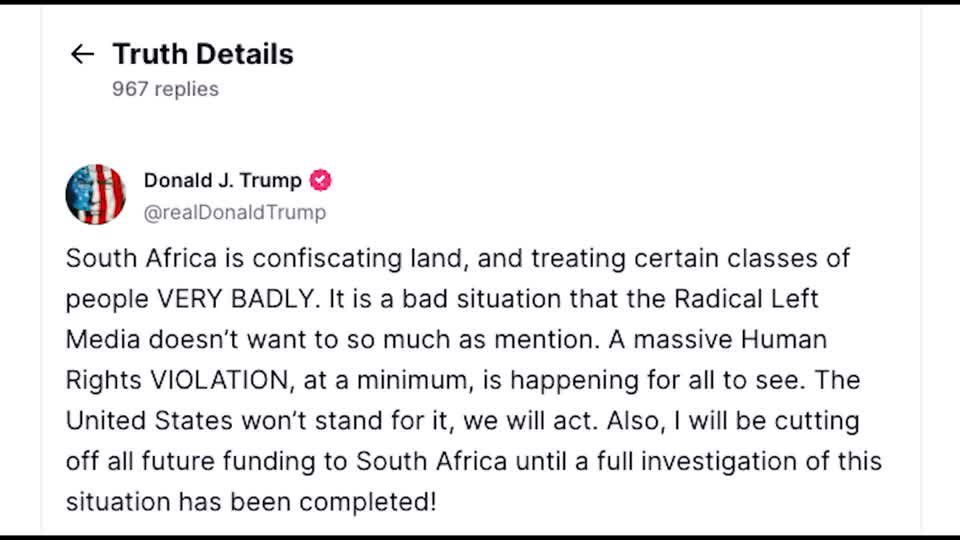960x540 pixels.
Task: Open Donald J. Trump's profile avatar
Action: (x=95, y=194)
